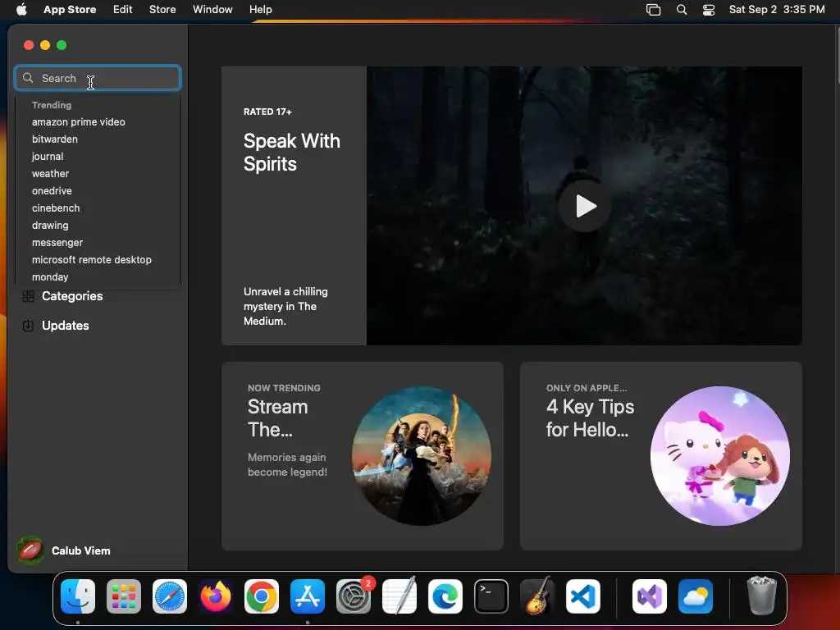Click "Unravel a chilling mystery" description text
Screen dimensions: 840x630
click(285, 307)
